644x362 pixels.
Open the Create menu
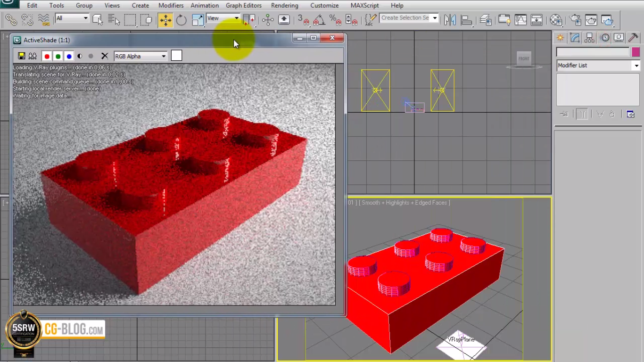pyautogui.click(x=140, y=6)
